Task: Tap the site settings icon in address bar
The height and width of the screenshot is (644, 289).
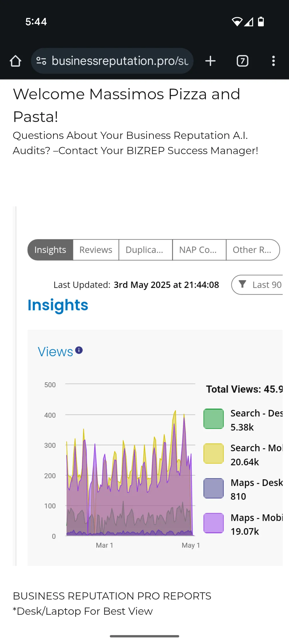Action: 41,61
